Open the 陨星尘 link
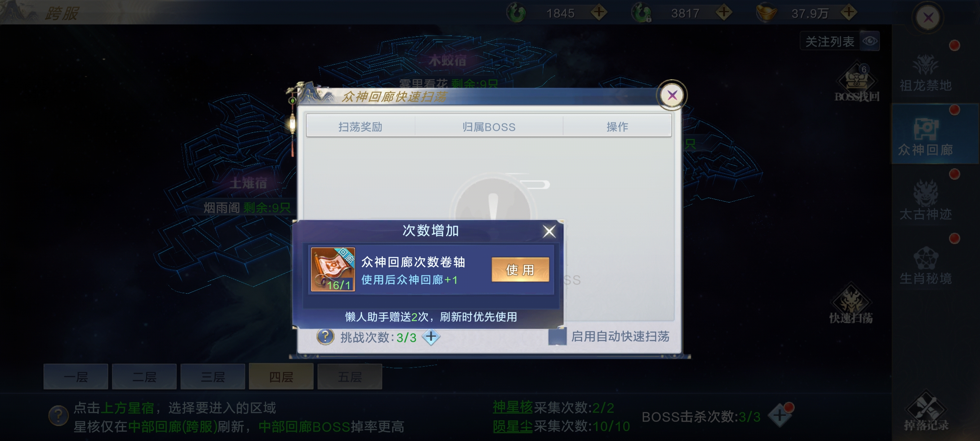The height and width of the screenshot is (441, 980). [513, 427]
